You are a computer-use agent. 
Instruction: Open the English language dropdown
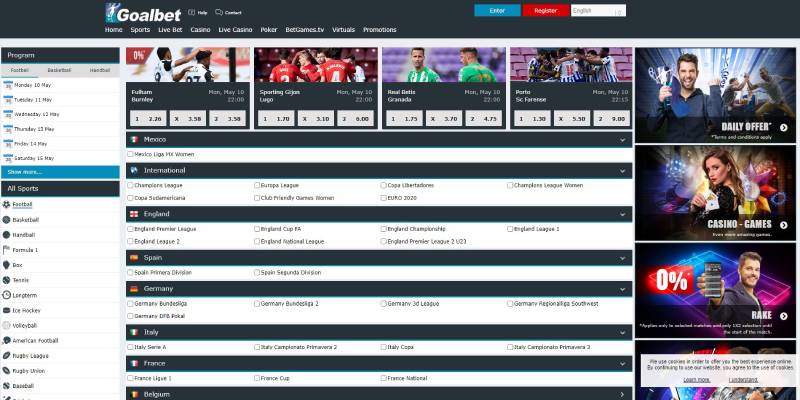click(x=598, y=11)
